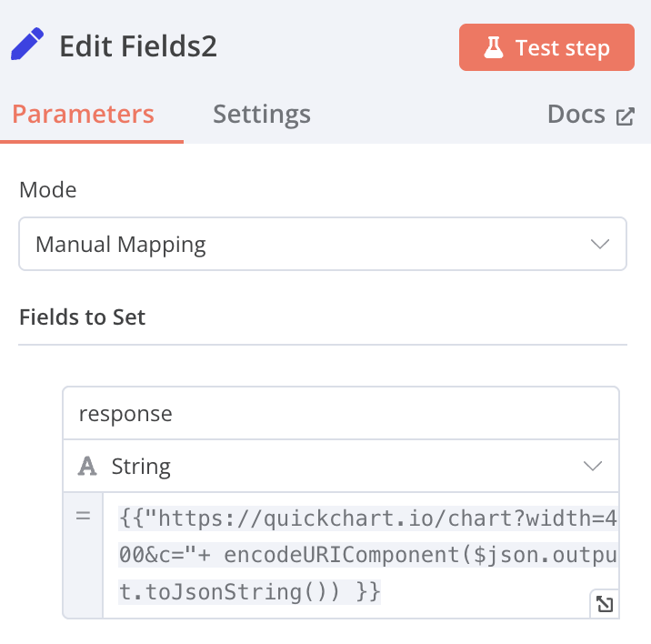Open the Docs link
The width and height of the screenshot is (651, 644).
[576, 115]
